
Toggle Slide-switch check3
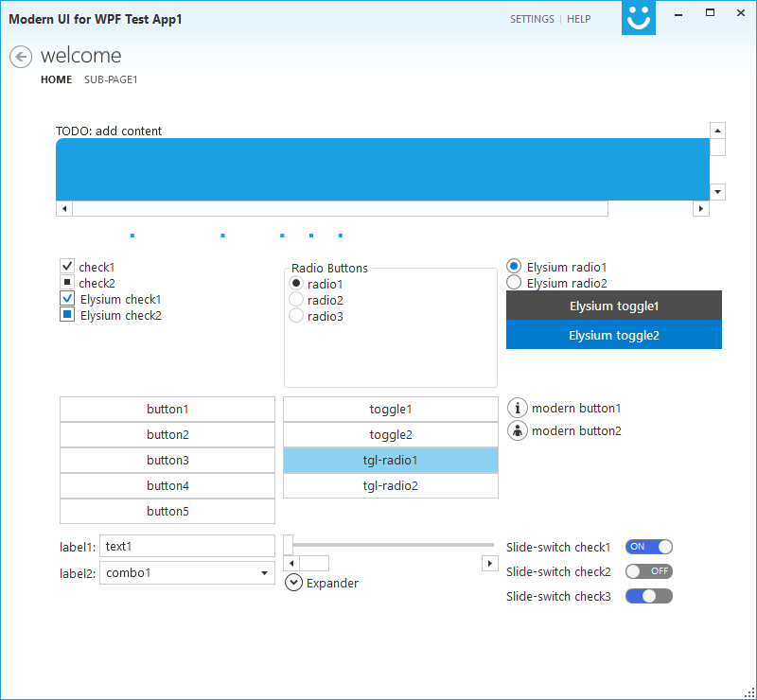(649, 596)
